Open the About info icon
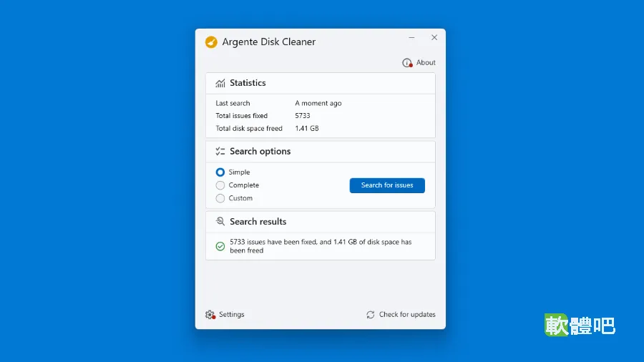The height and width of the screenshot is (362, 644). point(407,63)
